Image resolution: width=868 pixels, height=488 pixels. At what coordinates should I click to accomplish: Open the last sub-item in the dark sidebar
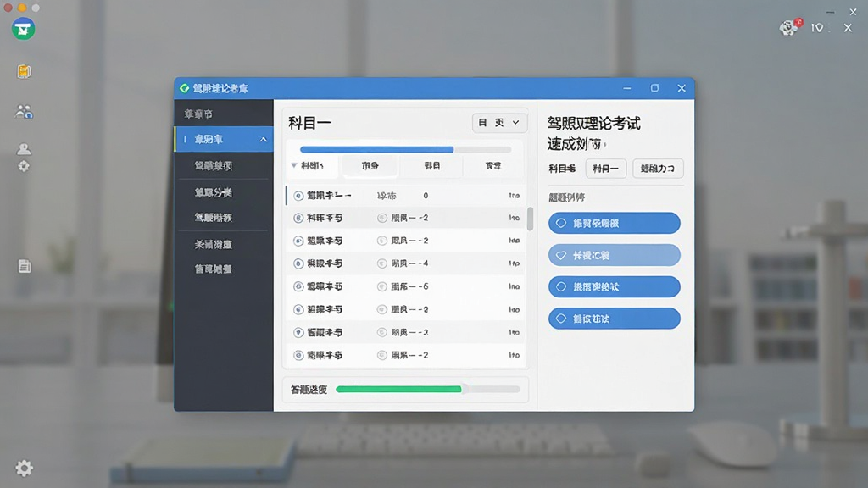click(x=213, y=269)
